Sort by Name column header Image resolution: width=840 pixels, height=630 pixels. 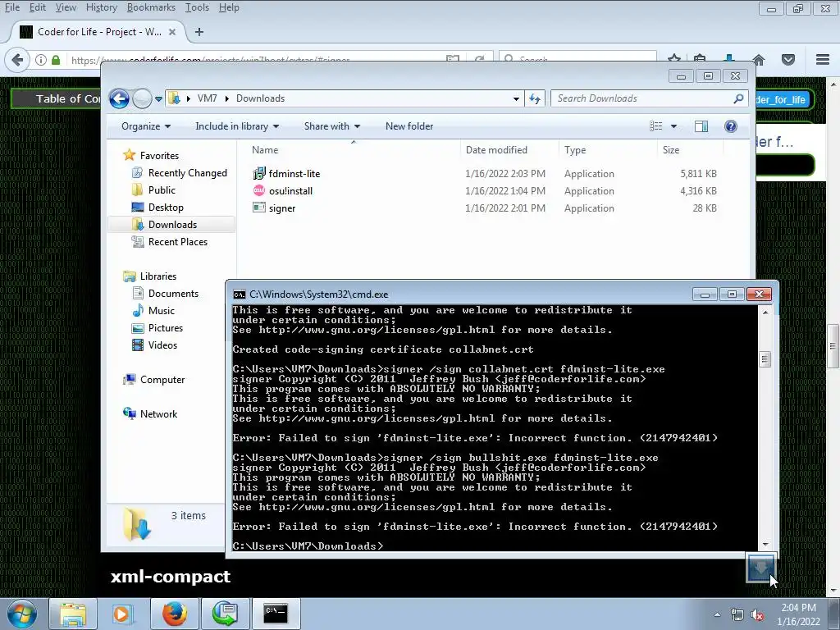(x=265, y=150)
